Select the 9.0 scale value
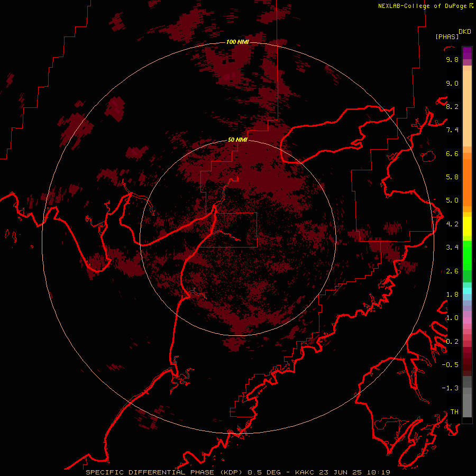Viewport: 476px width, 476px height. click(452, 83)
